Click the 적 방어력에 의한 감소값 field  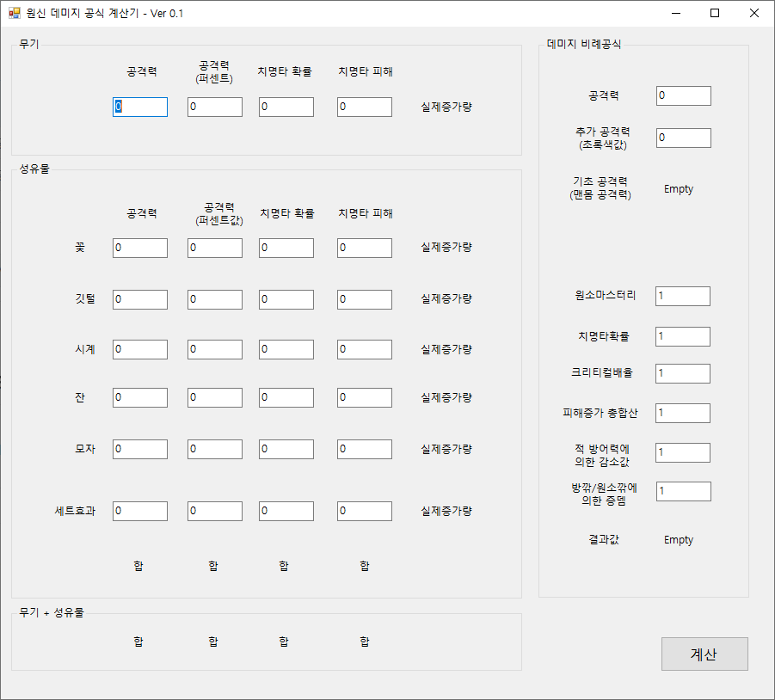pos(683,452)
